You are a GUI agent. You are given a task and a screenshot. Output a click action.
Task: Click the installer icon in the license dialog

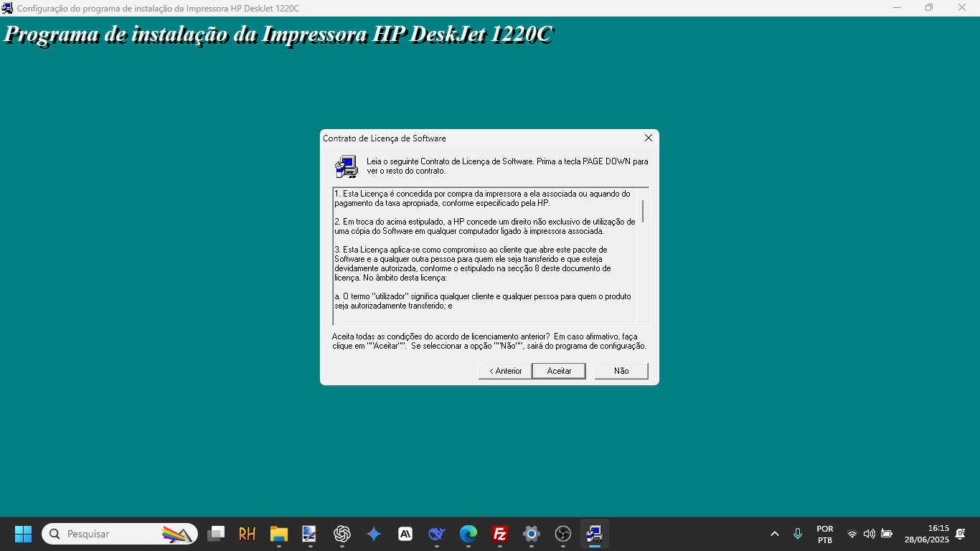pyautogui.click(x=347, y=166)
